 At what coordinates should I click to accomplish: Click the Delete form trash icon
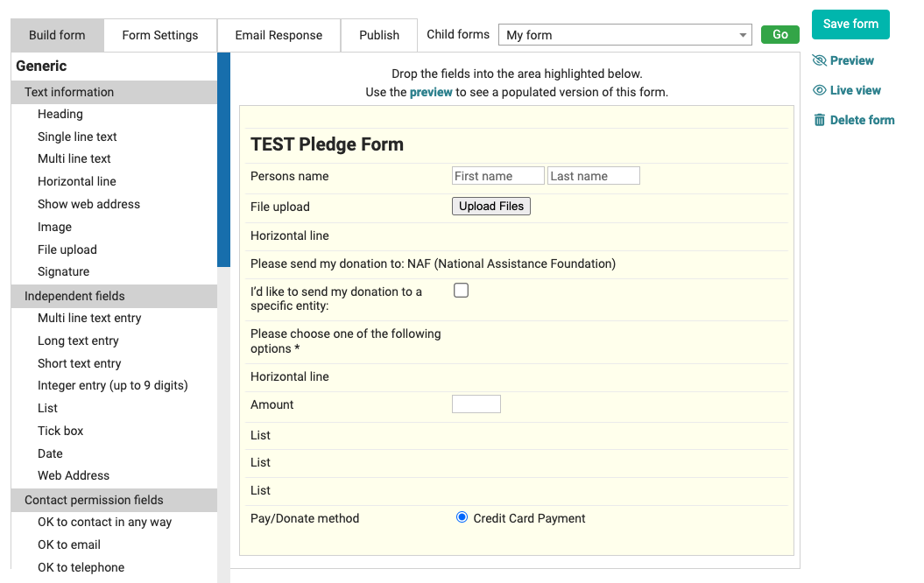(818, 119)
